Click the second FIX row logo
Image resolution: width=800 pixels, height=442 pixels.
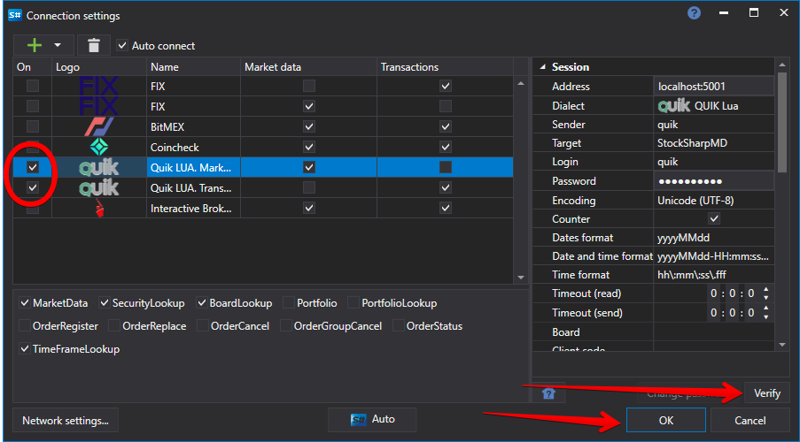tap(99, 106)
